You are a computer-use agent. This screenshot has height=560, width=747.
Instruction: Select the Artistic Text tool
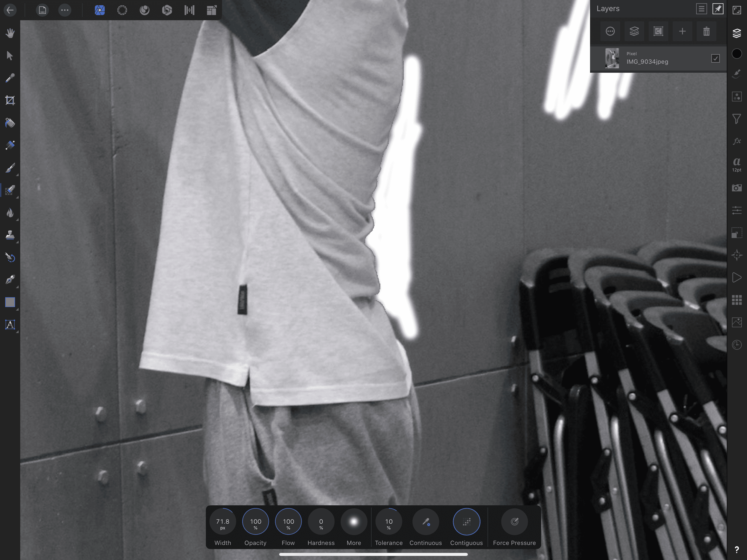click(x=10, y=325)
